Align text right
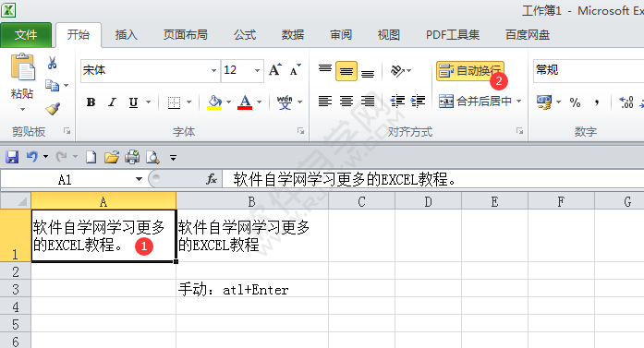The image size is (644, 348). [x=368, y=101]
